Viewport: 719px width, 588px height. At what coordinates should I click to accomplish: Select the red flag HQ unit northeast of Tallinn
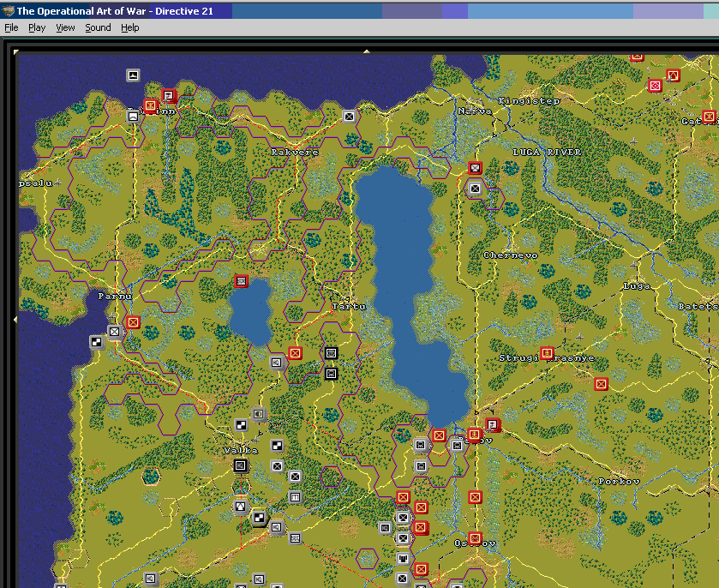click(169, 95)
